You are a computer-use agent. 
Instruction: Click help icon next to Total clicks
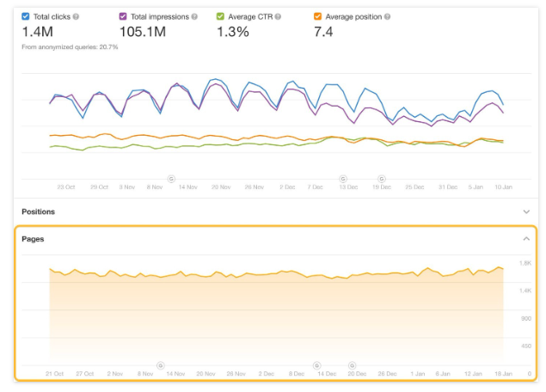point(77,16)
